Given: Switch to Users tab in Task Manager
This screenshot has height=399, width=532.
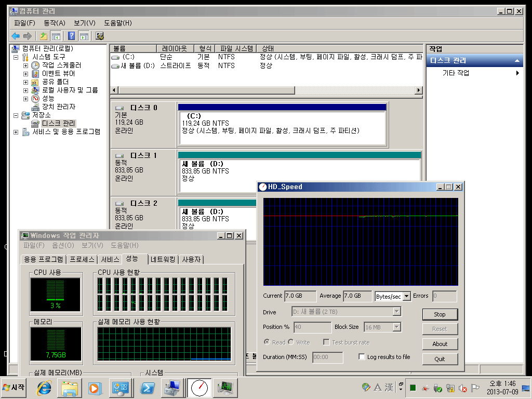Looking at the screenshot, I should (x=191, y=260).
